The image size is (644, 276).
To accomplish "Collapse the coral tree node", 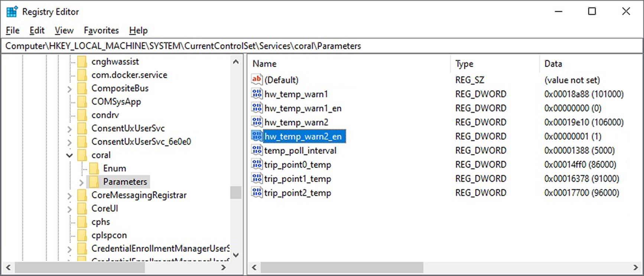I will [x=69, y=155].
